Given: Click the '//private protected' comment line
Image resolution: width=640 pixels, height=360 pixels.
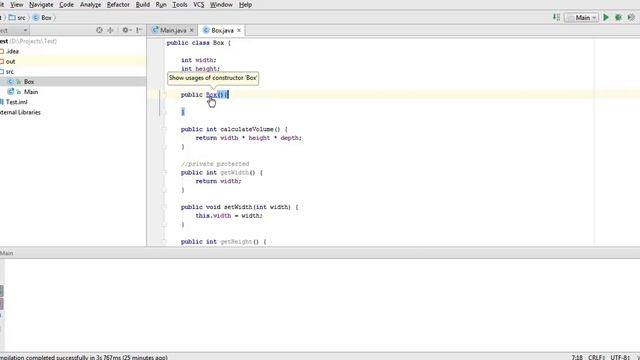Looking at the screenshot, I should 215,164.
